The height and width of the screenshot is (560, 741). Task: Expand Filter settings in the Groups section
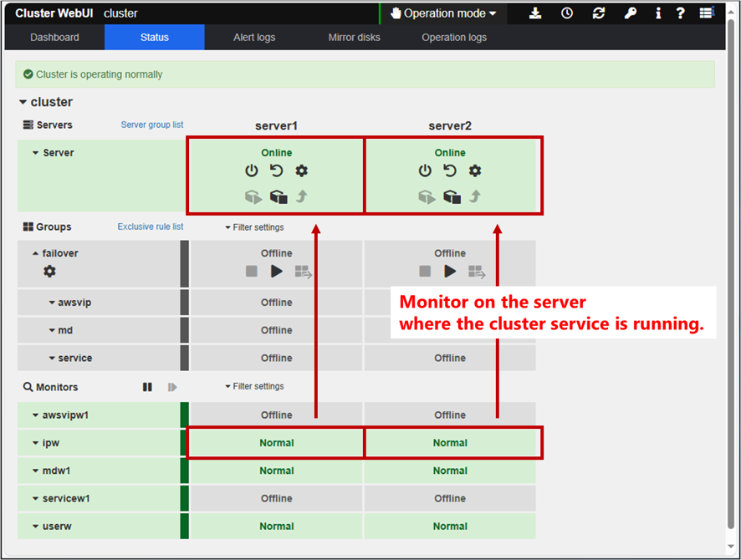click(254, 227)
